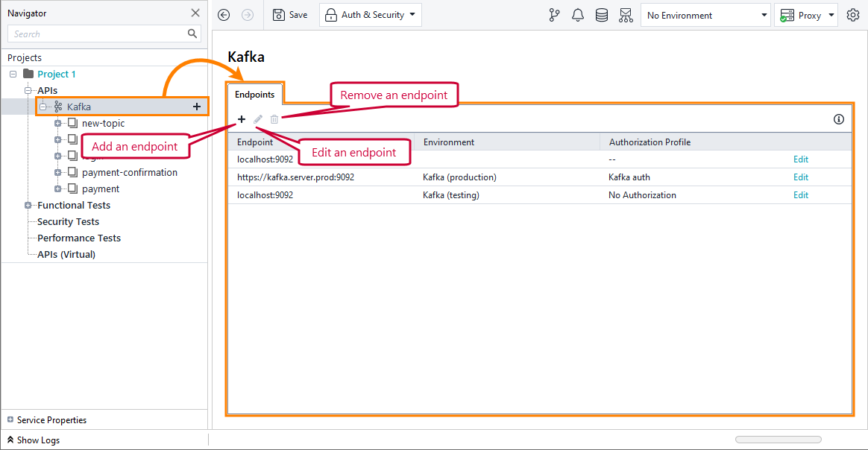Image resolution: width=868 pixels, height=450 pixels.
Task: Collapse the Kafka node in the tree
Action: coord(43,106)
